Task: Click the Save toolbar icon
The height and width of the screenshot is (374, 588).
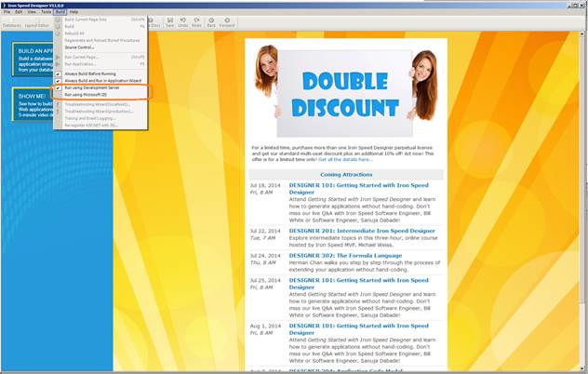Action: tap(170, 22)
